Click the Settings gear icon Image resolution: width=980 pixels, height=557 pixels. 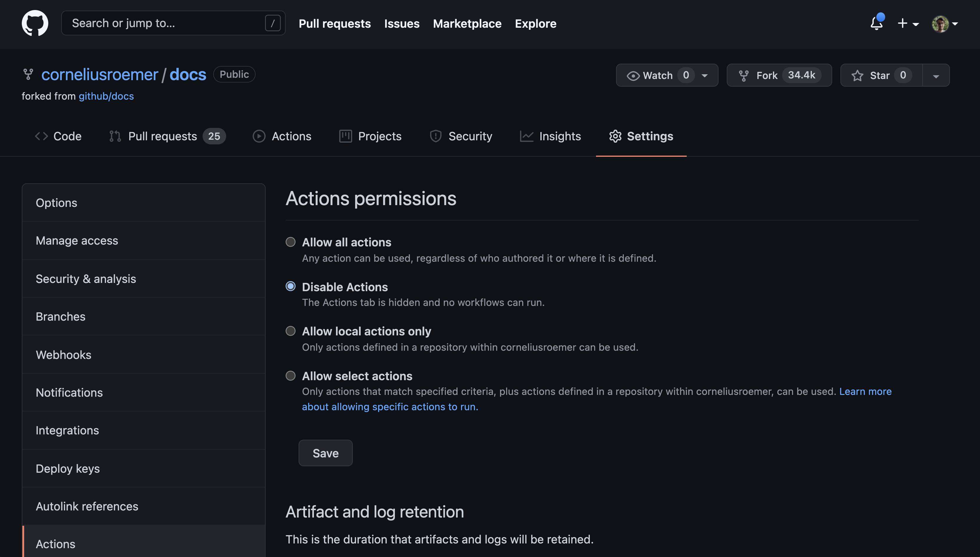[x=615, y=136]
